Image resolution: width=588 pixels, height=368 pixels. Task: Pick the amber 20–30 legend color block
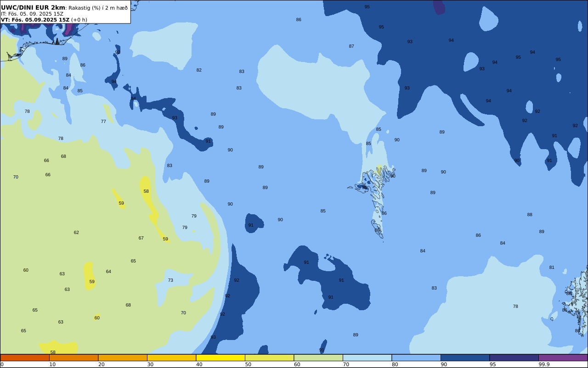123,357
